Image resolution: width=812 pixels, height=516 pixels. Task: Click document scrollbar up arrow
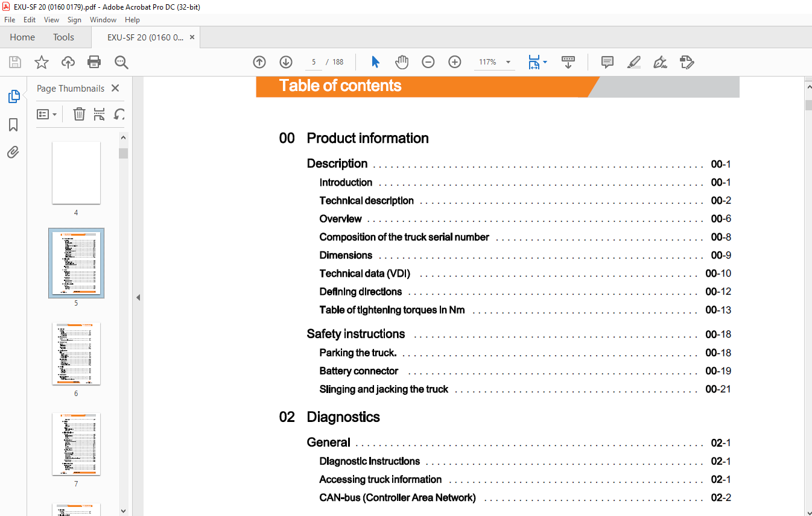pyautogui.click(x=808, y=87)
